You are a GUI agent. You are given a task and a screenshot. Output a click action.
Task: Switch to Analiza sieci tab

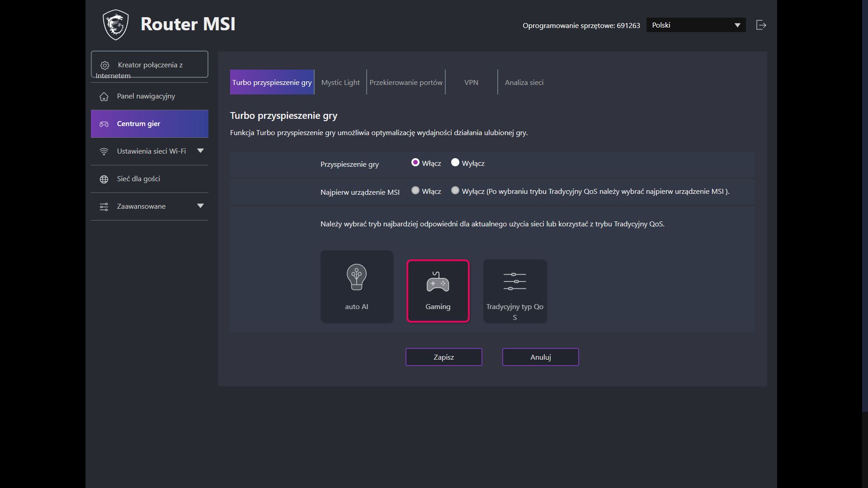524,82
